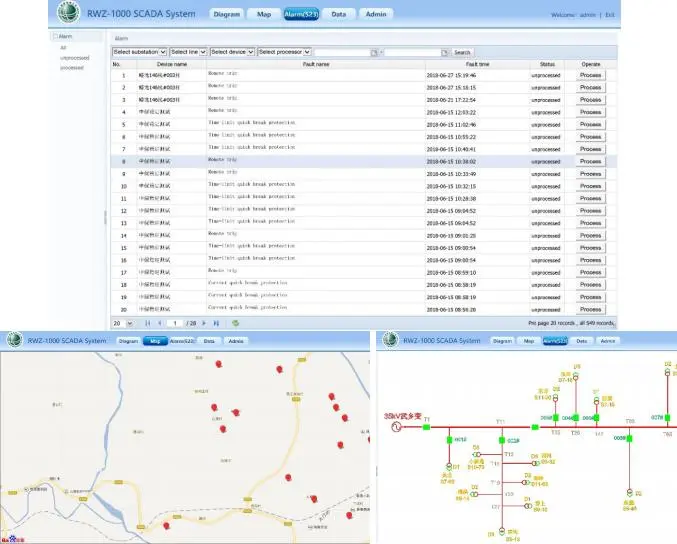Open Alarm(523) tab in the map window
The height and width of the screenshot is (544, 677).
(182, 341)
